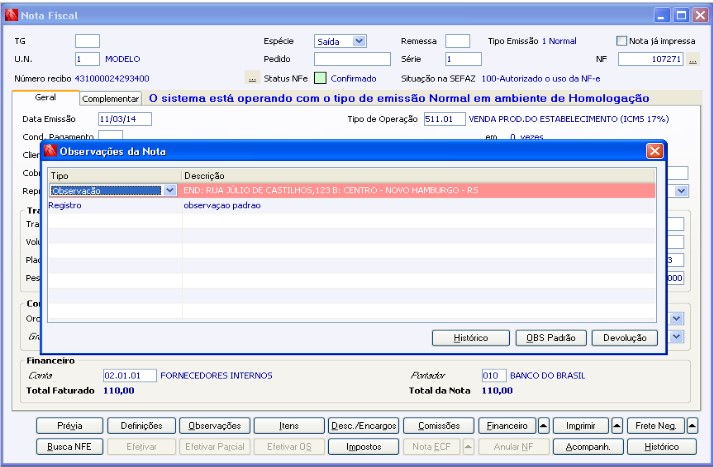The image size is (713, 467).
Task: Click the Desc./Encargos button
Action: [x=363, y=426]
